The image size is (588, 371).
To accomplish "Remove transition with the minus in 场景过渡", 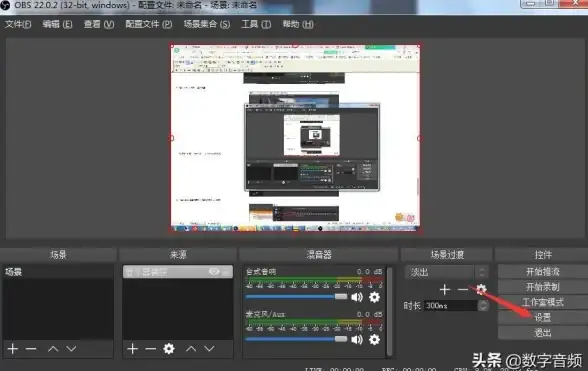I will [x=463, y=290].
